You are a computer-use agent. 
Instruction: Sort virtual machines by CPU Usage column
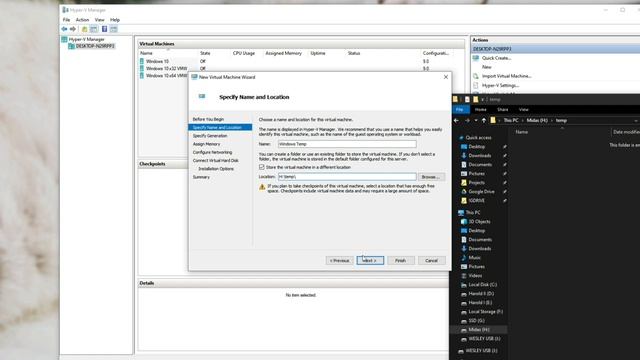(244, 53)
